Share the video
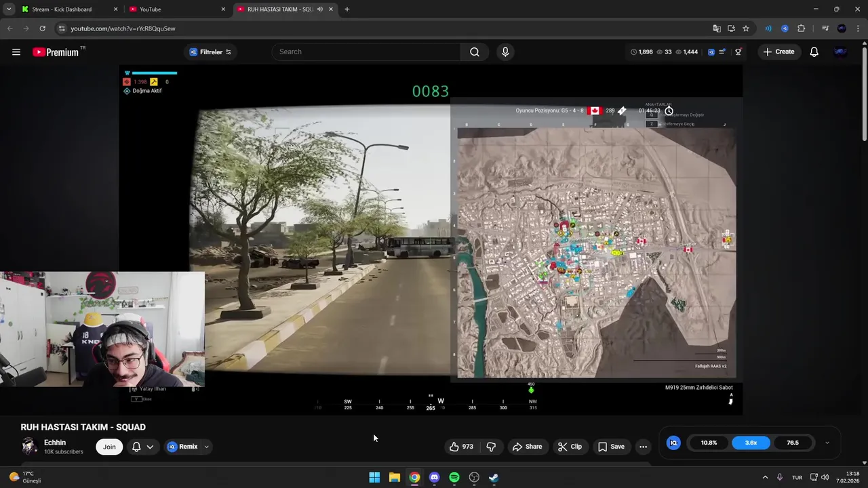868x488 pixels. pyautogui.click(x=527, y=447)
